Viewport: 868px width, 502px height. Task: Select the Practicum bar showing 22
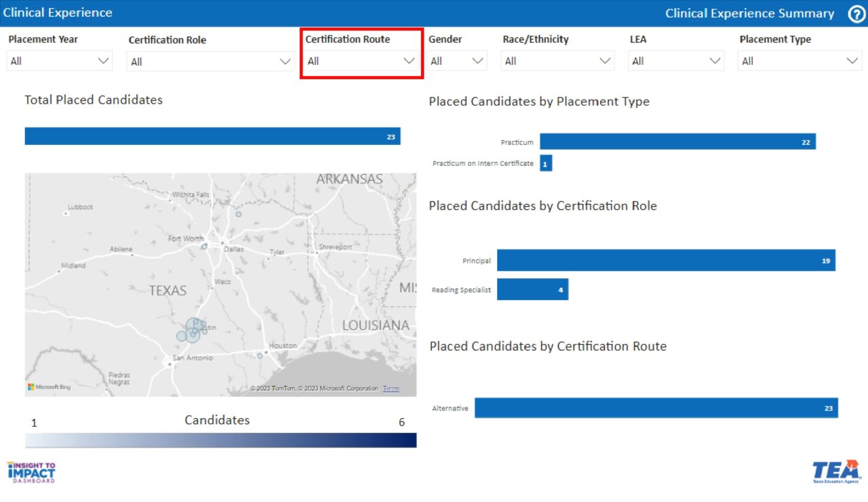[x=677, y=142]
